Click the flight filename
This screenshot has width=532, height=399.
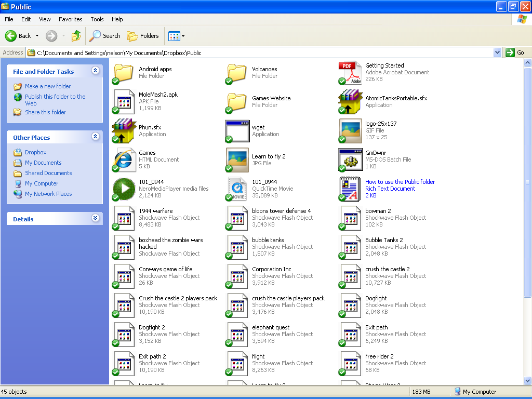(x=258, y=356)
